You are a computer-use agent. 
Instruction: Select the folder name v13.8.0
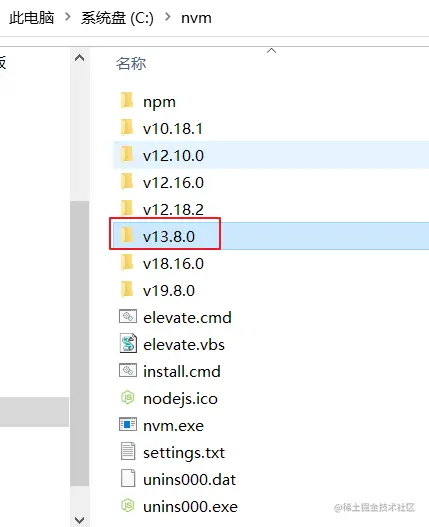click(169, 237)
